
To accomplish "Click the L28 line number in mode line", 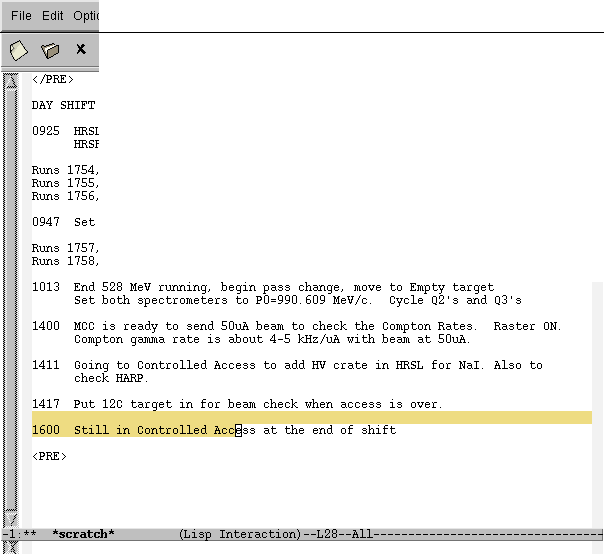I will pos(327,534).
